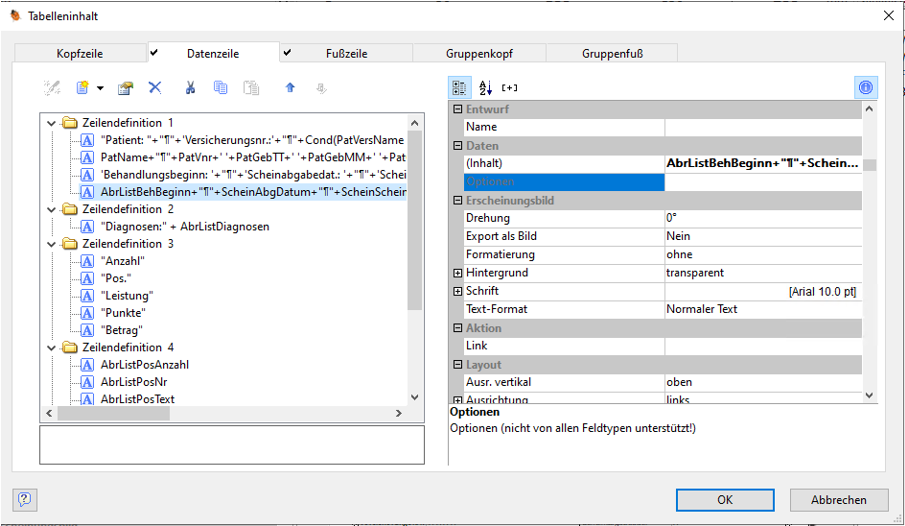This screenshot has width=905, height=526.
Task: Select the "Leistung" tree entry
Action: (127, 296)
